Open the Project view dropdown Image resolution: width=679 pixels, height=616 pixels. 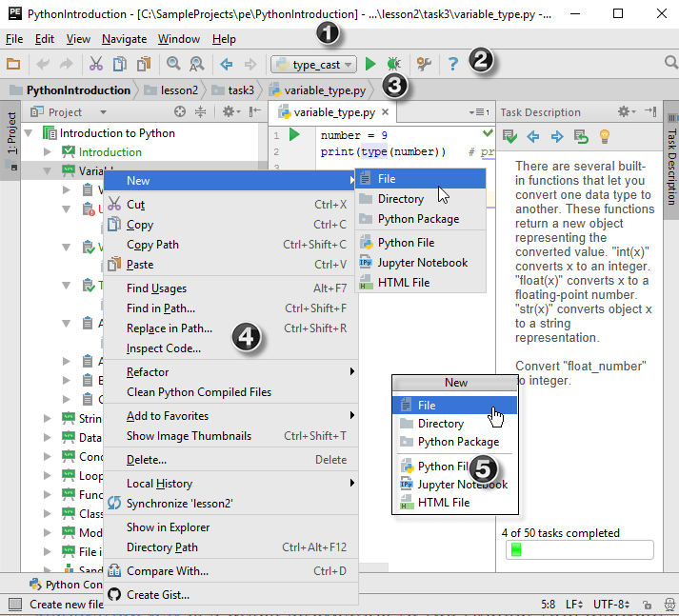104,112
